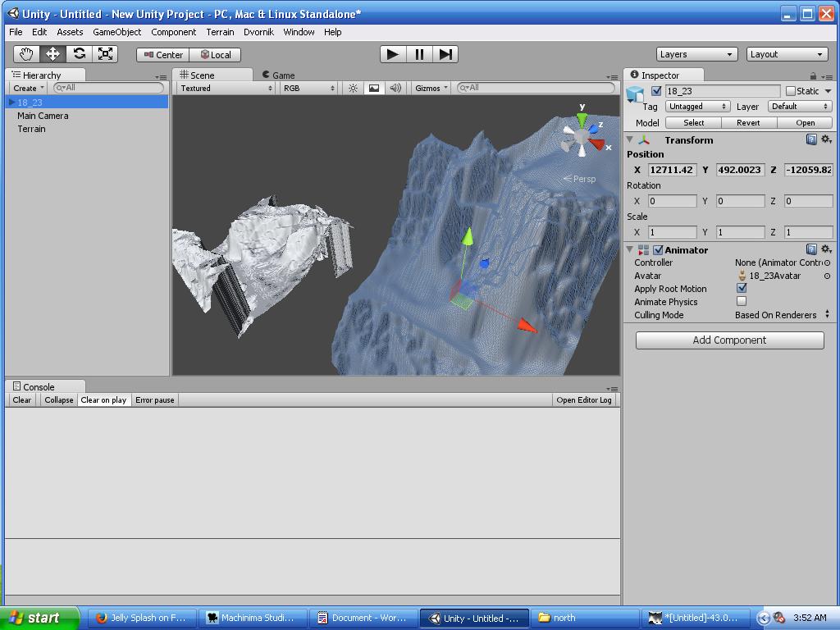Enable Animate Physics checkbox
The width and height of the screenshot is (840, 630).
click(x=741, y=302)
